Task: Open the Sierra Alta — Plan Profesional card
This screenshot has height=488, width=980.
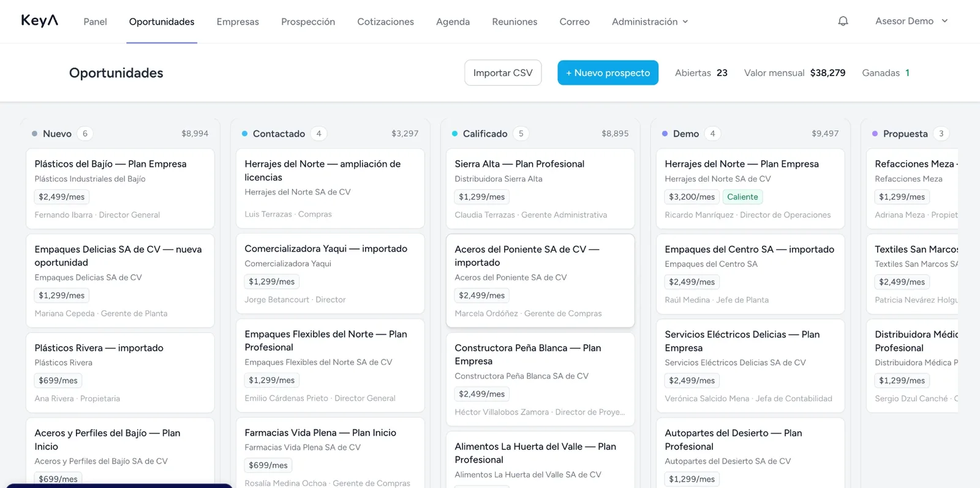Action: pyautogui.click(x=540, y=189)
